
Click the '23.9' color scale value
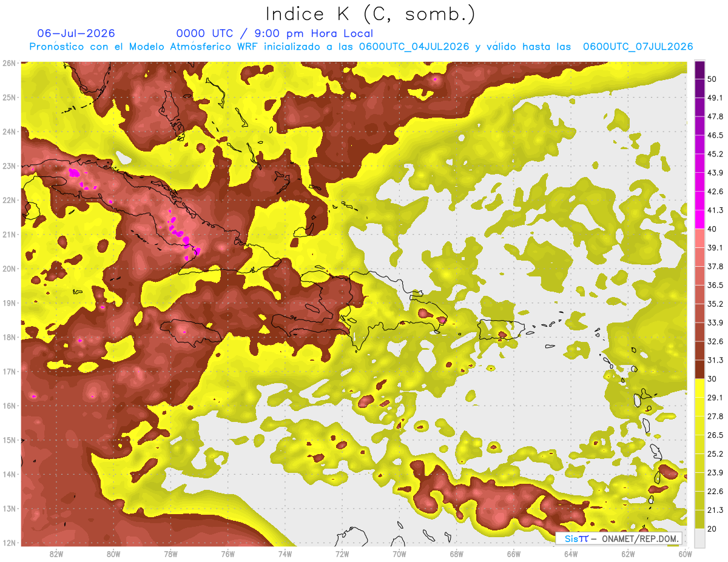pos(715,472)
